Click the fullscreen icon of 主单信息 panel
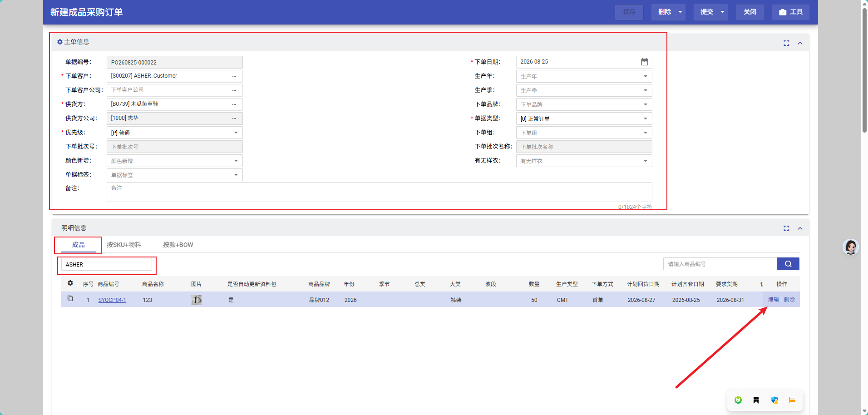The width and height of the screenshot is (868, 415). point(786,43)
